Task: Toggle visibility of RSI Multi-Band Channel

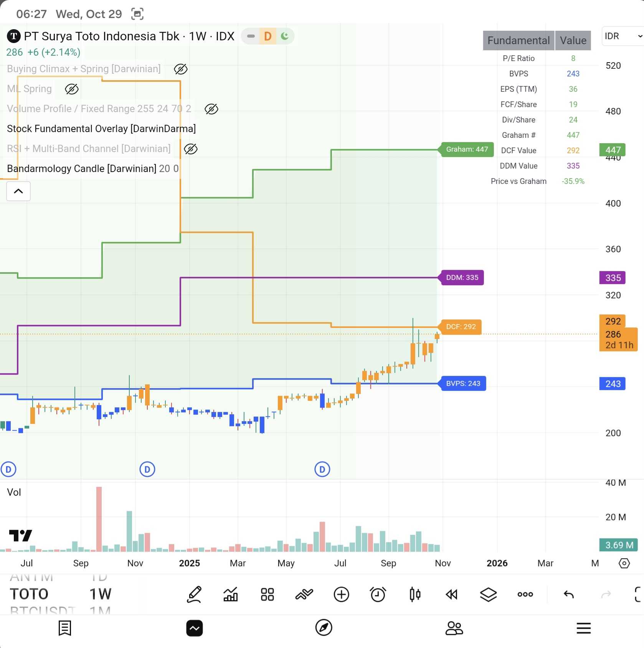Action: tap(190, 149)
